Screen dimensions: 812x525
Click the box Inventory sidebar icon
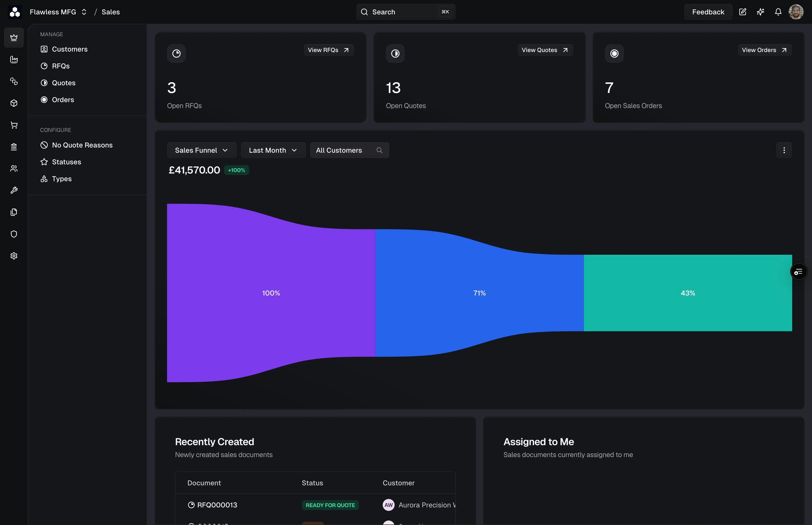(x=14, y=103)
